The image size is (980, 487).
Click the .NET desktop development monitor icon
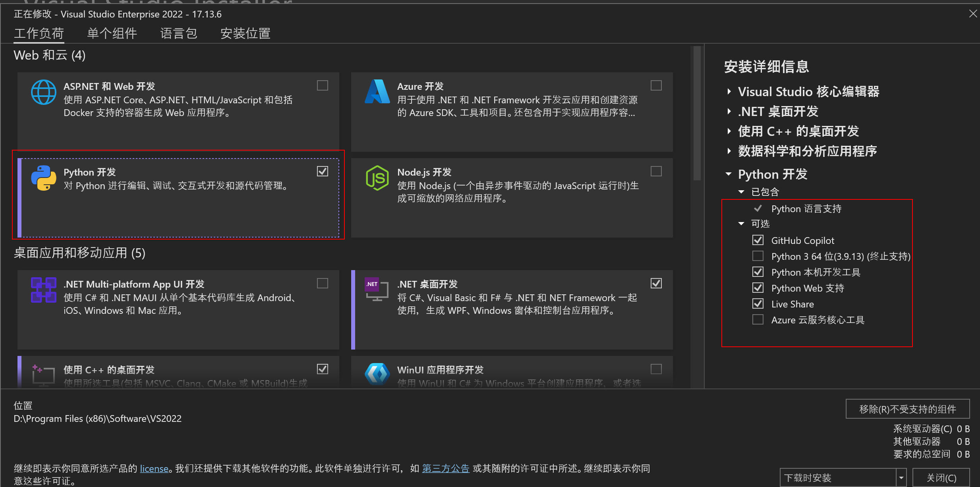click(x=376, y=289)
